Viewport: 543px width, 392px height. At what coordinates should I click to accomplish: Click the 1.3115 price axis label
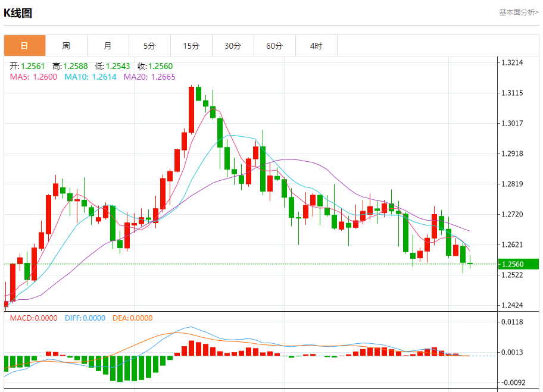[x=512, y=93]
